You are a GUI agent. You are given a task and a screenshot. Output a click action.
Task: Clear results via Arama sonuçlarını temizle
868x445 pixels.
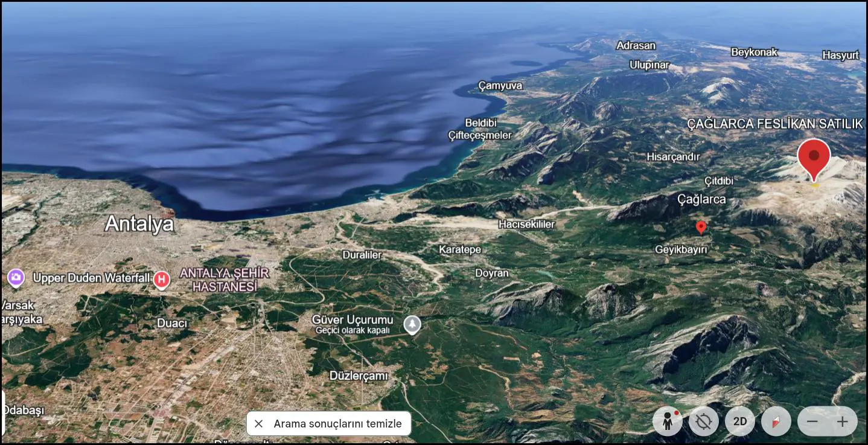(x=329, y=423)
